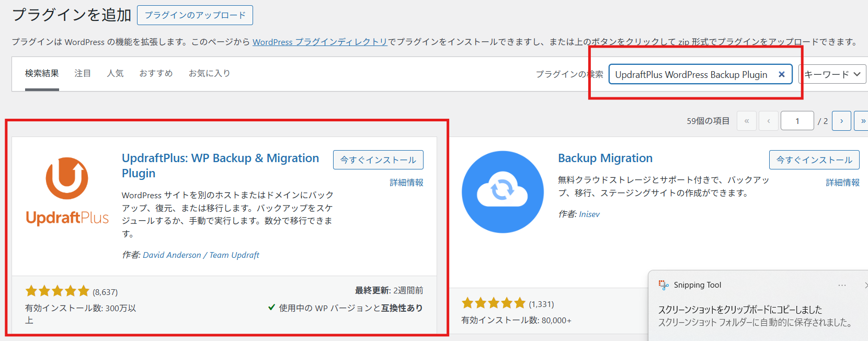Click the current page number field

coord(797,121)
